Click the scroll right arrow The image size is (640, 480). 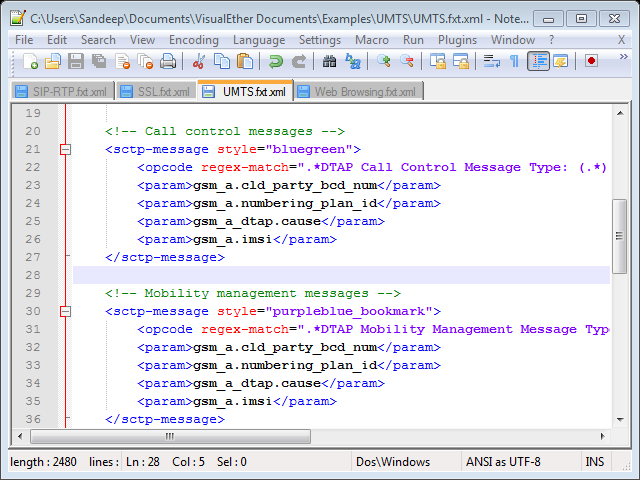[602, 436]
